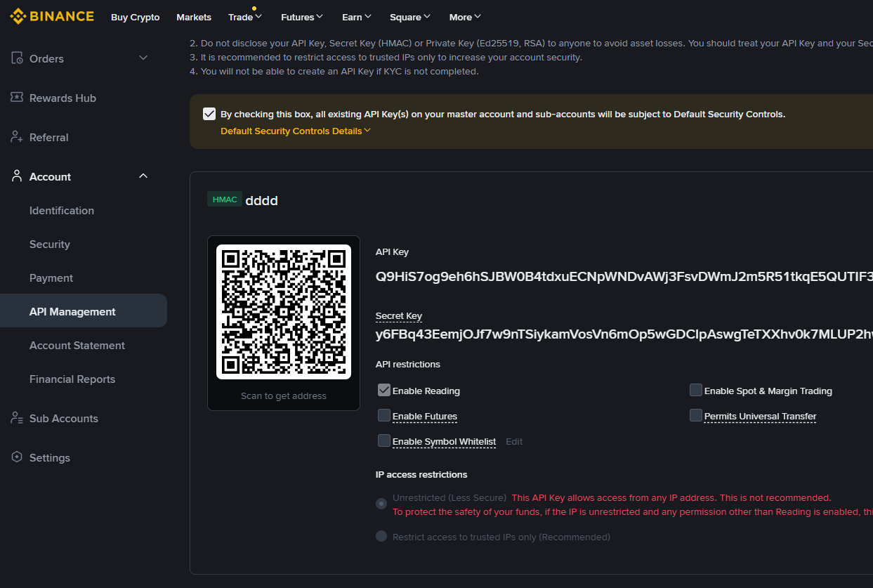Click the Referral person-plus icon
The image size is (873, 588).
[x=18, y=137]
